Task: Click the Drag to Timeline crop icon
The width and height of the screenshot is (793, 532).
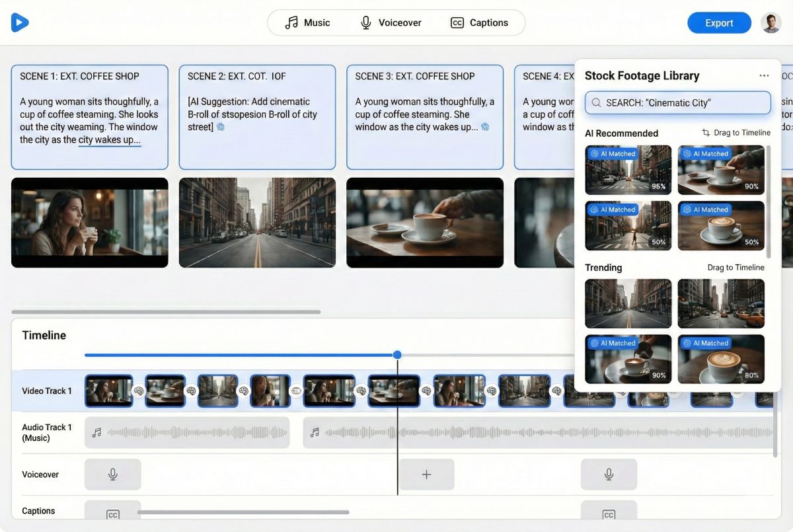Action: 705,132
